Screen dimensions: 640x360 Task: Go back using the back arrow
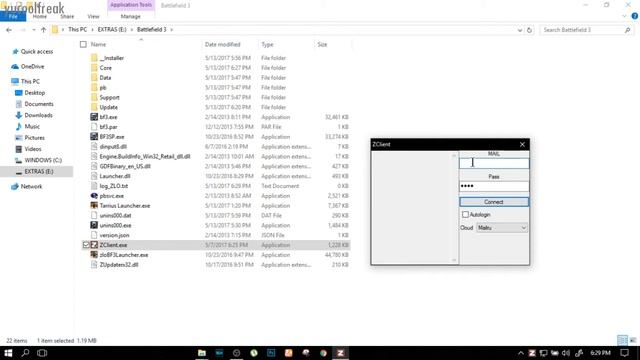(x=9, y=30)
